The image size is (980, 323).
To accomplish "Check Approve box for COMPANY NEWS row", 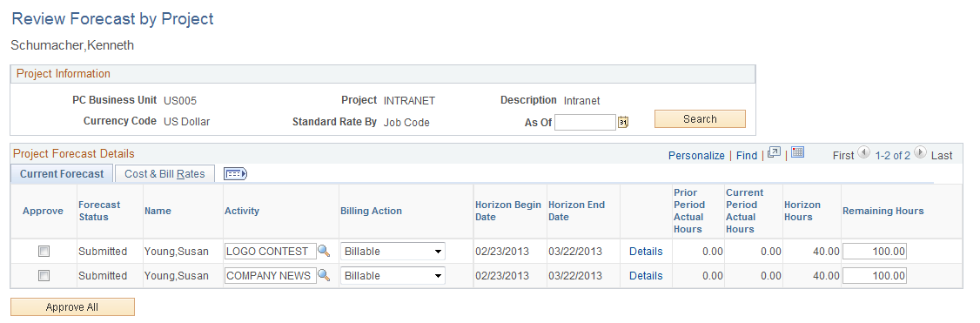I will coord(44,275).
